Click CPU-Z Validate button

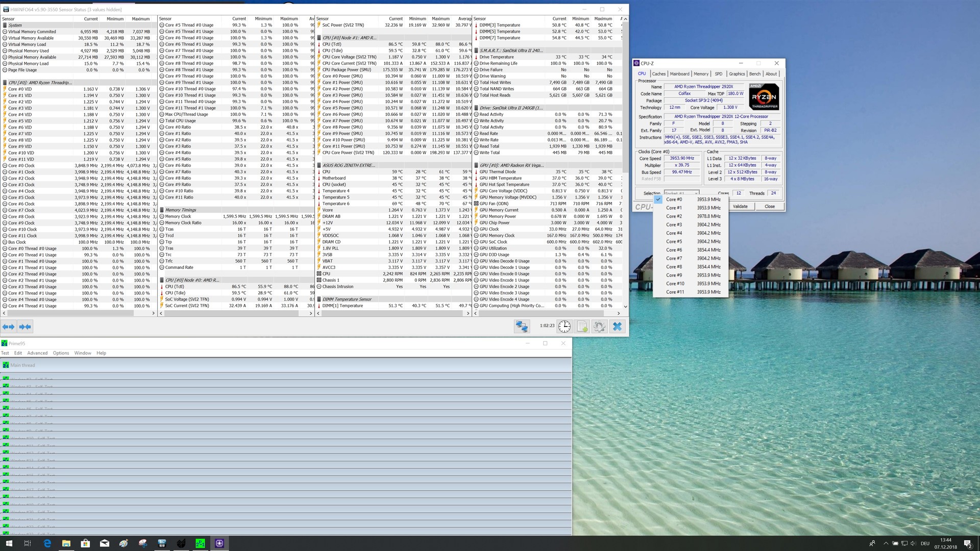[x=740, y=206]
